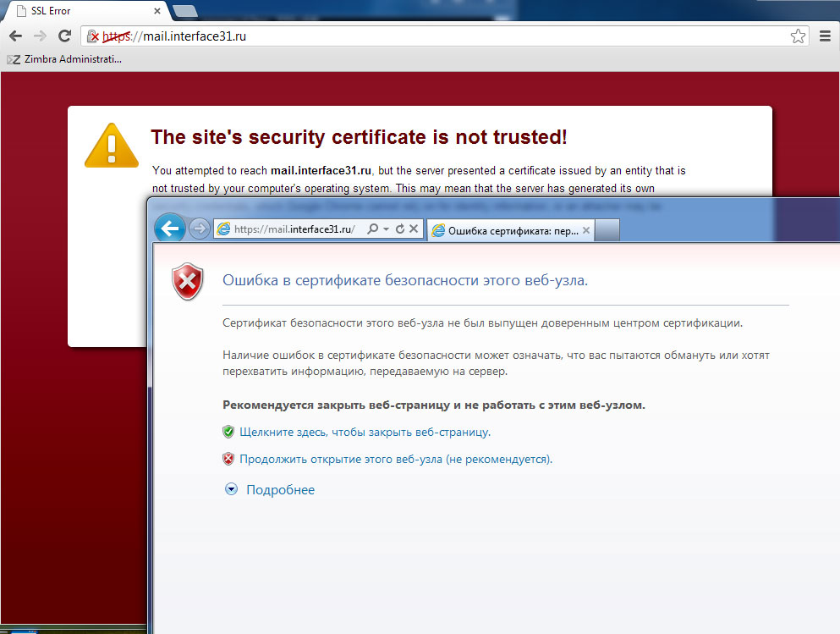Open a new Chrome tab

click(185, 10)
